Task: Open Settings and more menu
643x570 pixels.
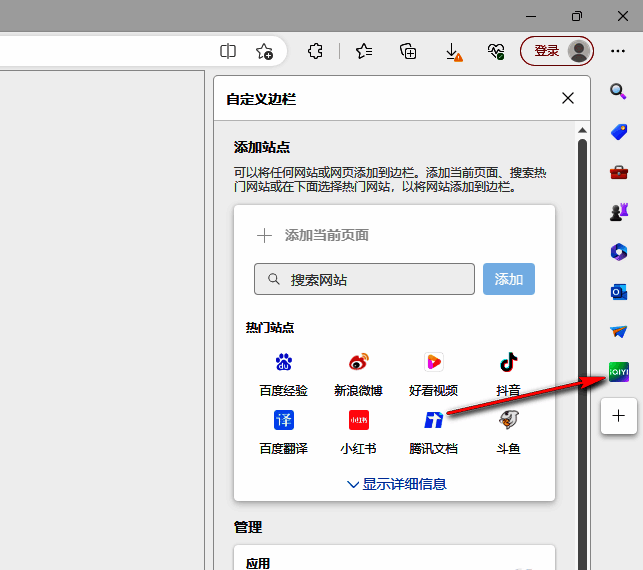Action: pyautogui.click(x=618, y=51)
